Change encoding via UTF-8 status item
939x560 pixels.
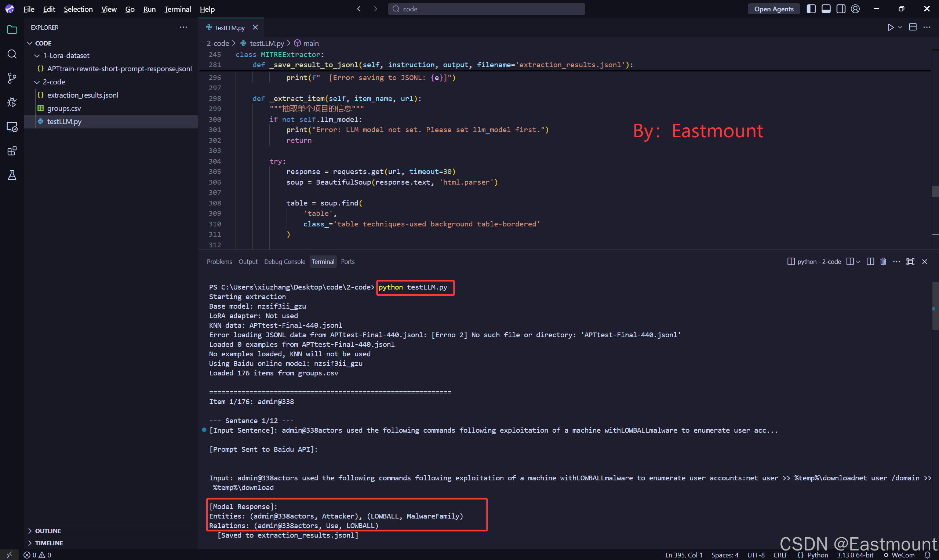tap(756, 555)
